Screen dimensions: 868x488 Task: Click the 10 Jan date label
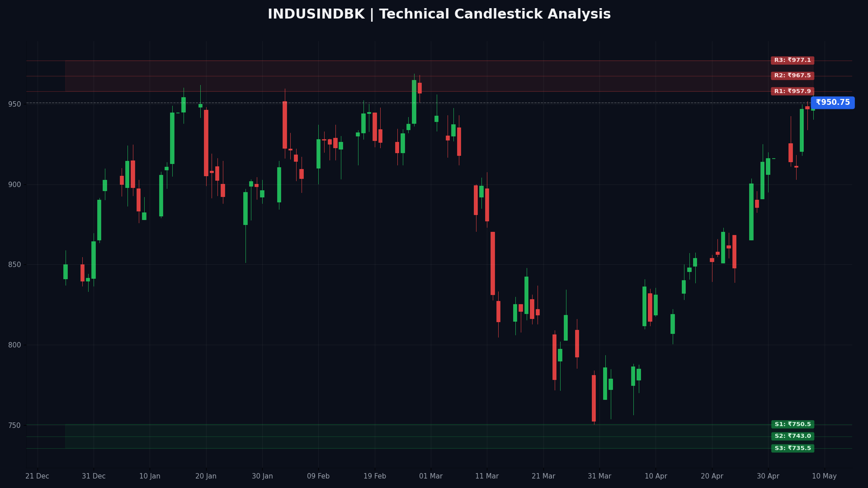[x=150, y=476]
